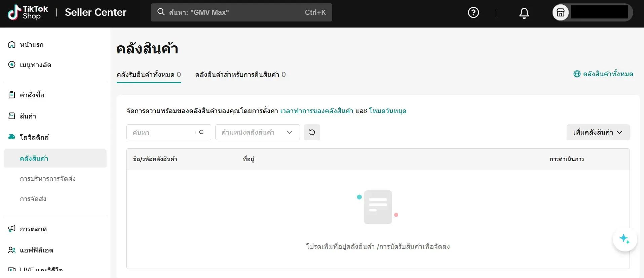
Task: Open the help question mark icon
Action: point(473,12)
